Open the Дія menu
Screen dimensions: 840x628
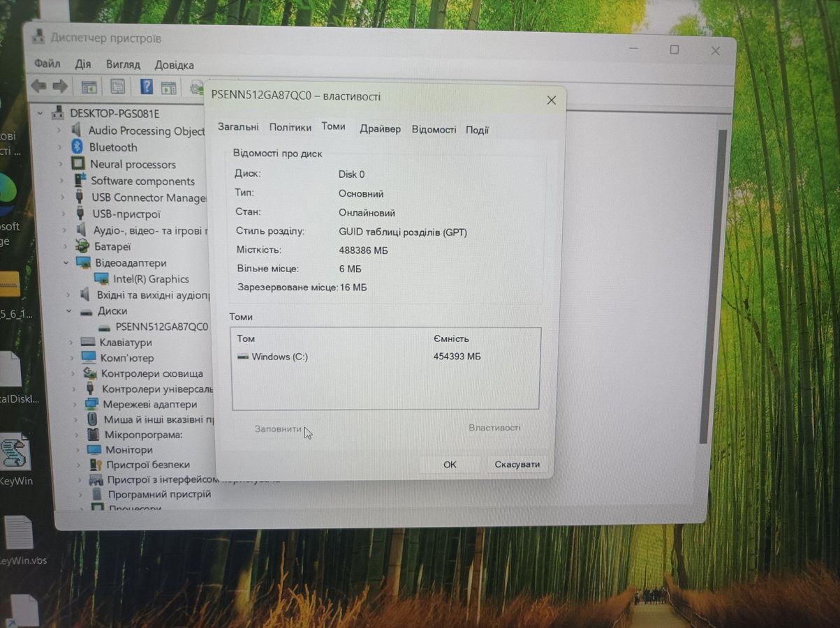tap(83, 64)
